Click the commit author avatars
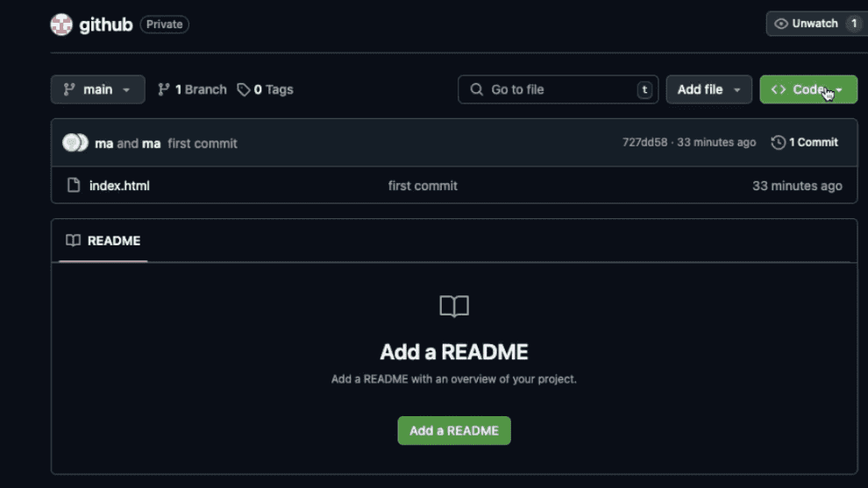868x488 pixels. click(75, 143)
